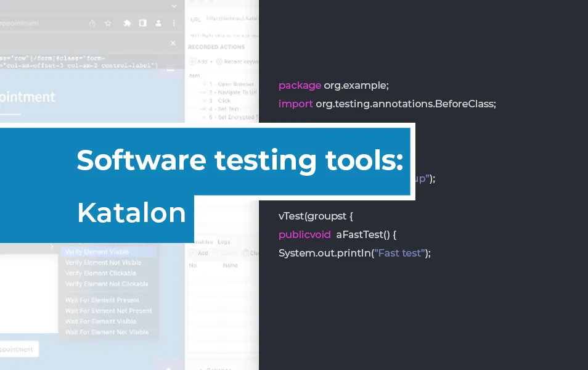This screenshot has height=370, width=588.
Task: Click the purple floating action button
Action: (168, 366)
